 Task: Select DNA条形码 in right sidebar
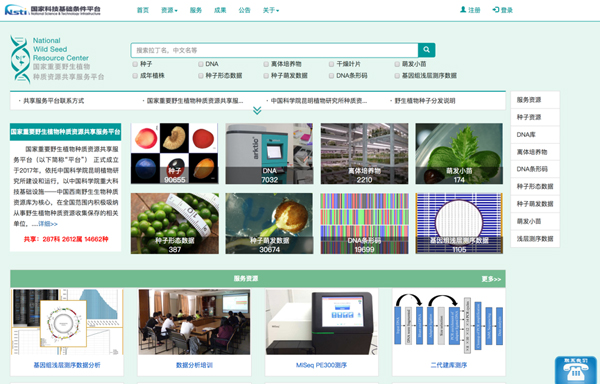click(535, 169)
